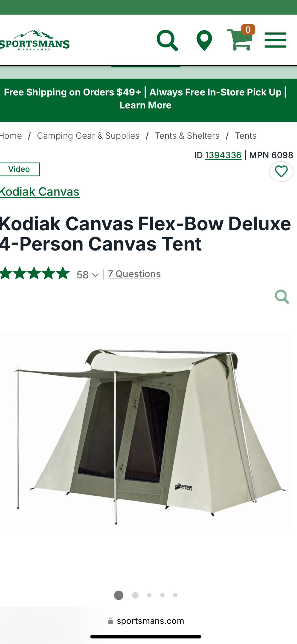Expand the 58 reviews dropdown chevron
This screenshot has height=644, width=297.
pos(95,275)
